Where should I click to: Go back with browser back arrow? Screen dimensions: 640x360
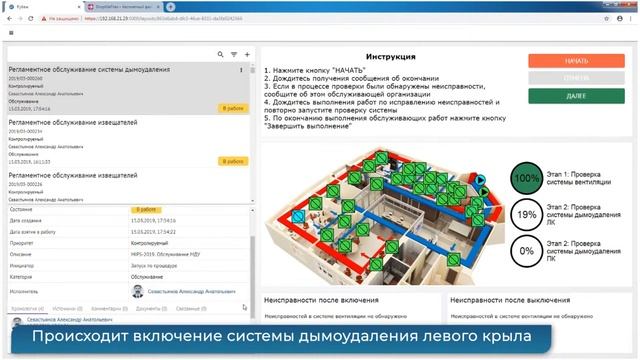(9, 18)
